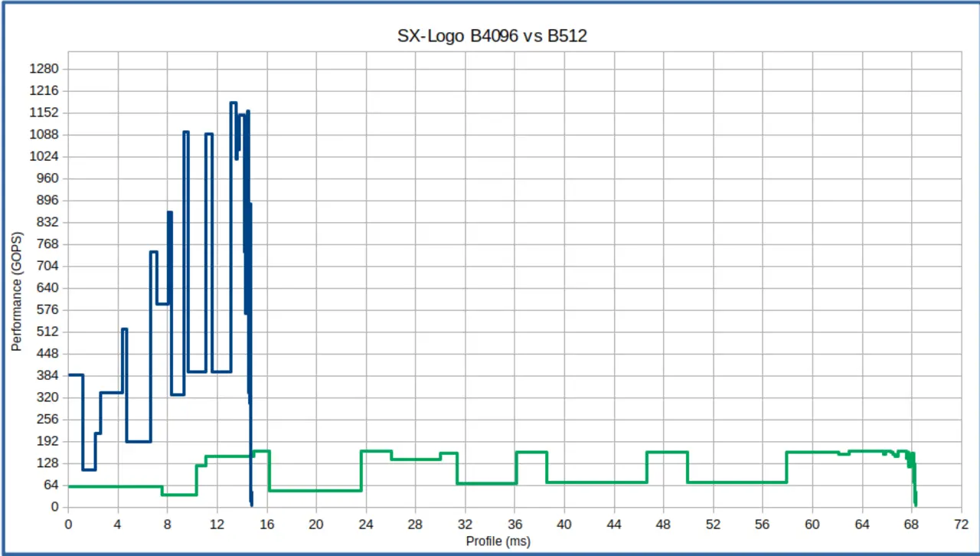Click the blue line's highest peak near 1180 GOPS
Screen dimensions: 980x556
(x=233, y=103)
